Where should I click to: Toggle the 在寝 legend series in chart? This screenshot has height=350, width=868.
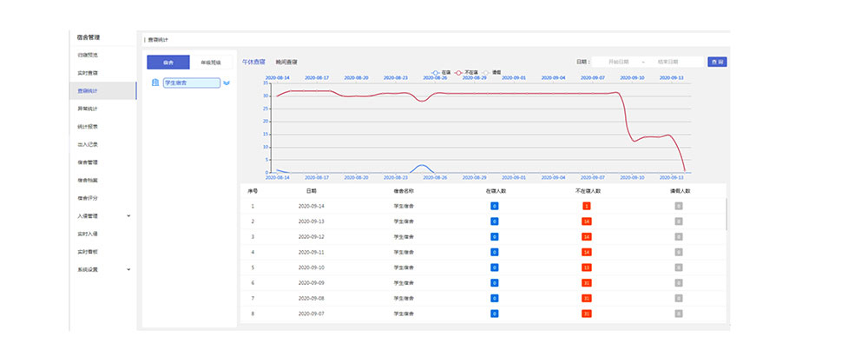(x=441, y=72)
